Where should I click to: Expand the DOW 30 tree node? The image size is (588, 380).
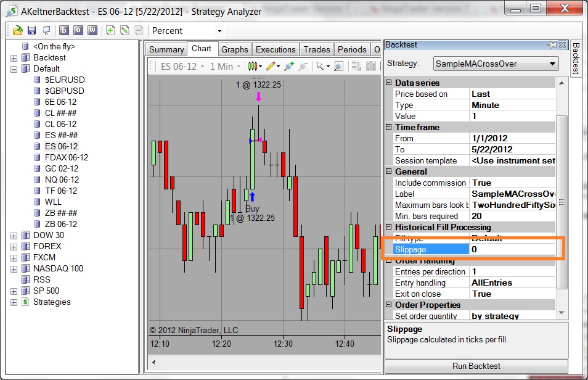[x=14, y=236]
